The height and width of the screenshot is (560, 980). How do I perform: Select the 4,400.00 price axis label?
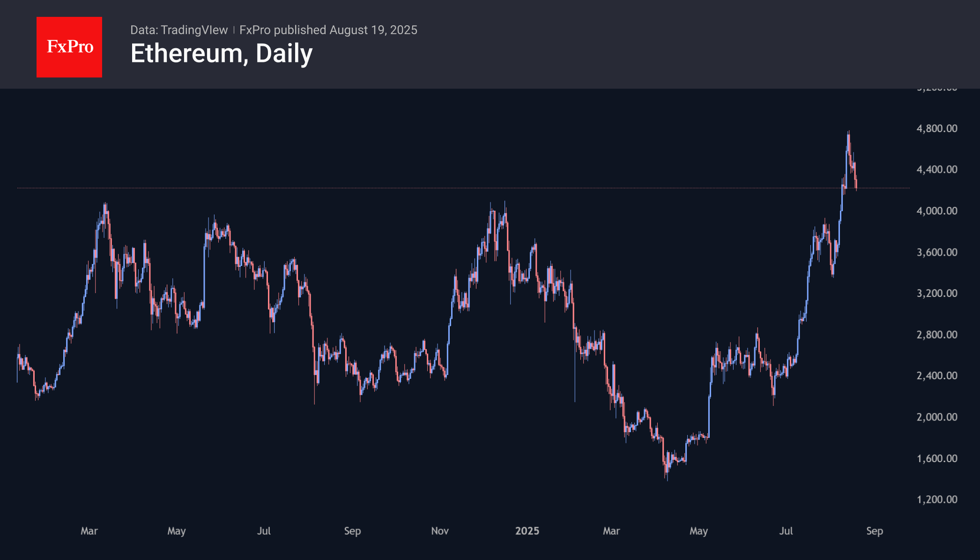point(936,169)
